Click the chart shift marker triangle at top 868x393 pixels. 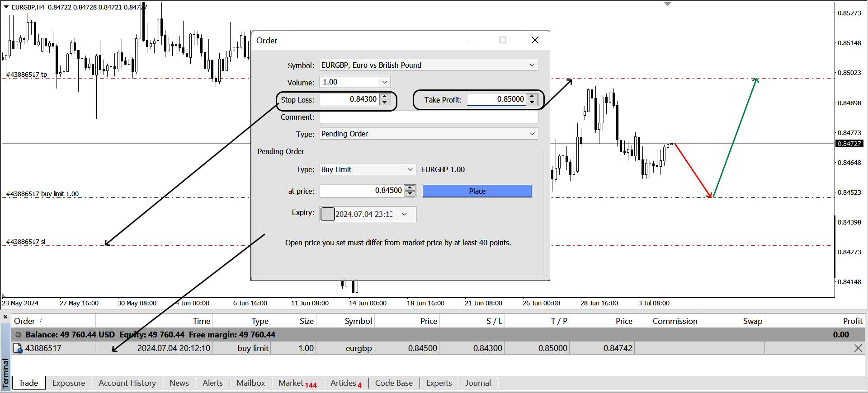[667, 4]
